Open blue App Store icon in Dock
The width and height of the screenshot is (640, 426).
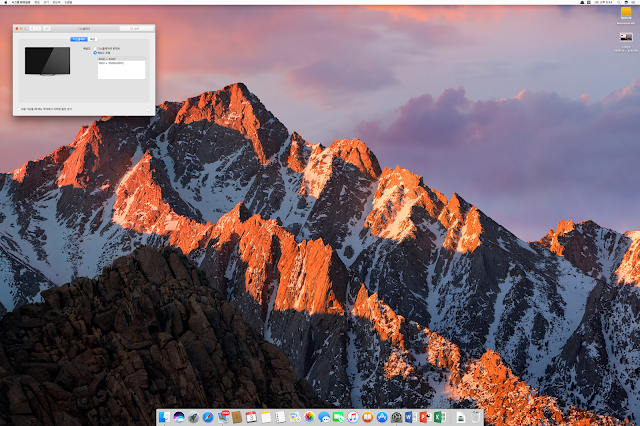tap(382, 417)
